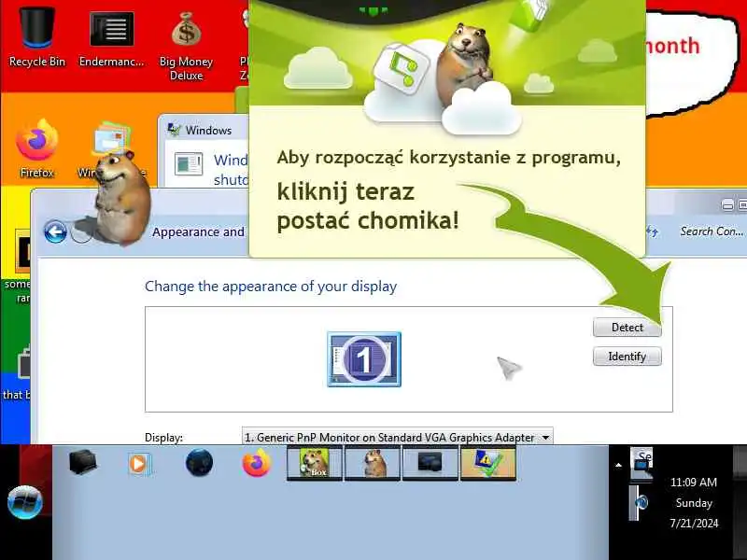Open the taskbar clock showing 11:09 AM
Screen dimensions: 747x560
[x=694, y=503]
